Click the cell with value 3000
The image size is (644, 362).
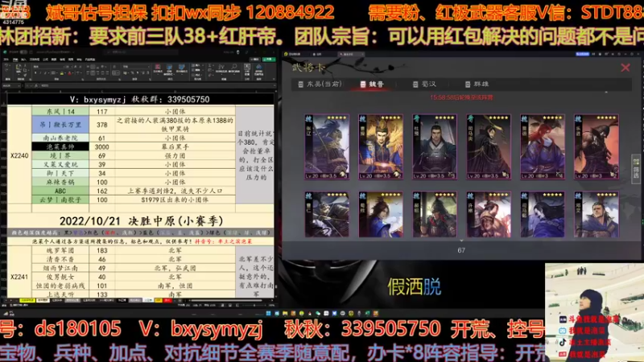pos(102,146)
